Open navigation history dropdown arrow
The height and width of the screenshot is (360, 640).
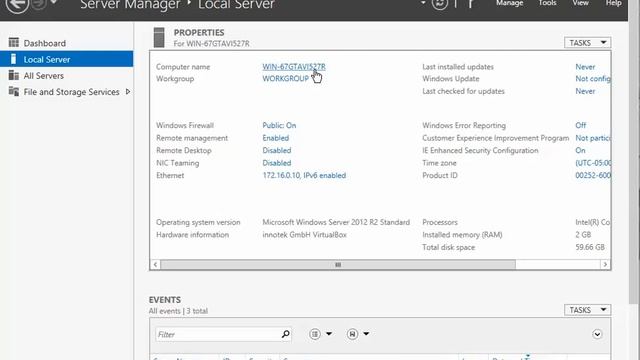point(53,2)
